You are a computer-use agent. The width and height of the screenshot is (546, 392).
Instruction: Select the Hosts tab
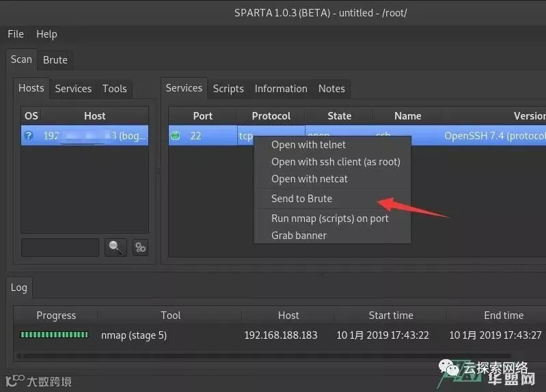coord(31,88)
